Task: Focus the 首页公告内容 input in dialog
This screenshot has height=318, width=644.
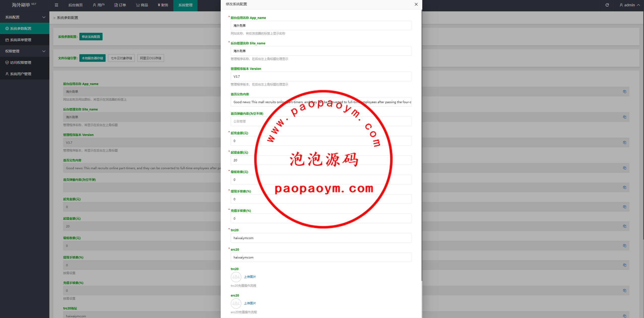Action: click(321, 102)
